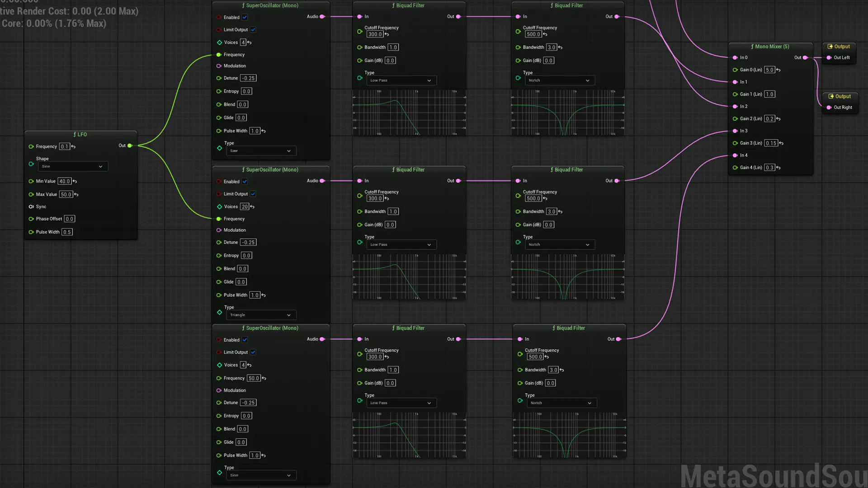This screenshot has height=488, width=868.
Task: Click the Mono Mixer Out pin
Action: tap(805, 58)
